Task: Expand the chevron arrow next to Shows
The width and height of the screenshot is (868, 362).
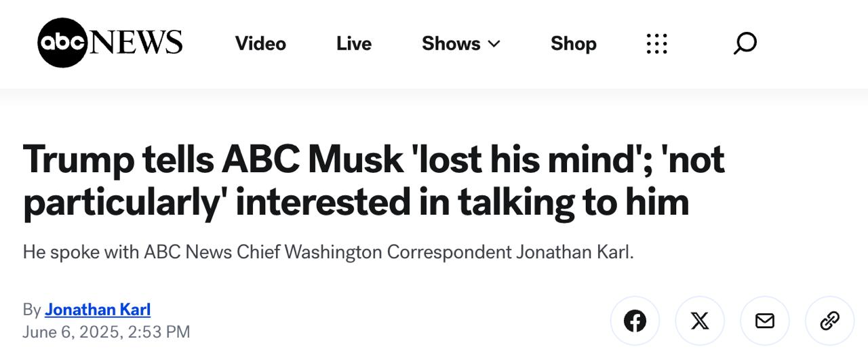Action: (494, 44)
